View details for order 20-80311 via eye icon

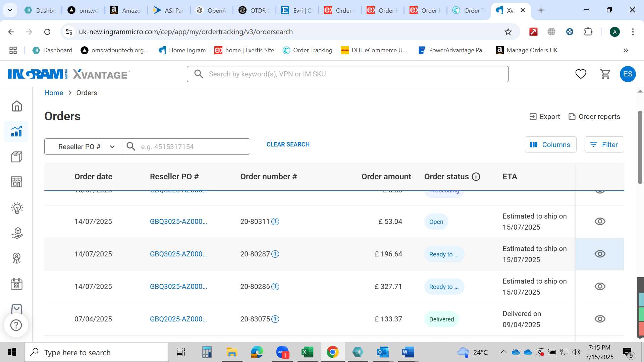600,222
